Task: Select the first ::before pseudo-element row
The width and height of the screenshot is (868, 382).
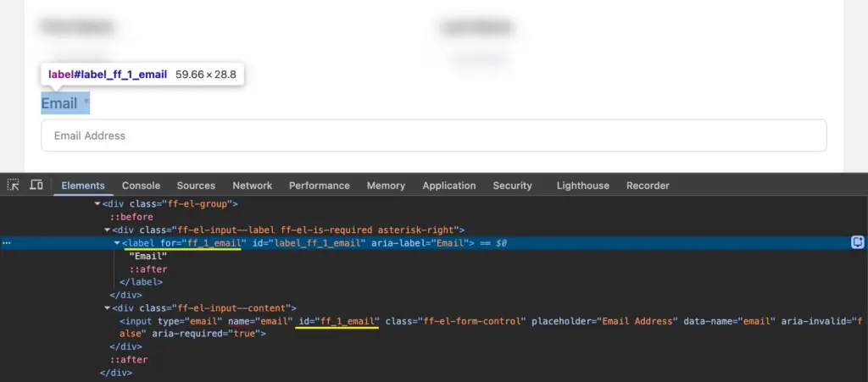Action: click(131, 218)
